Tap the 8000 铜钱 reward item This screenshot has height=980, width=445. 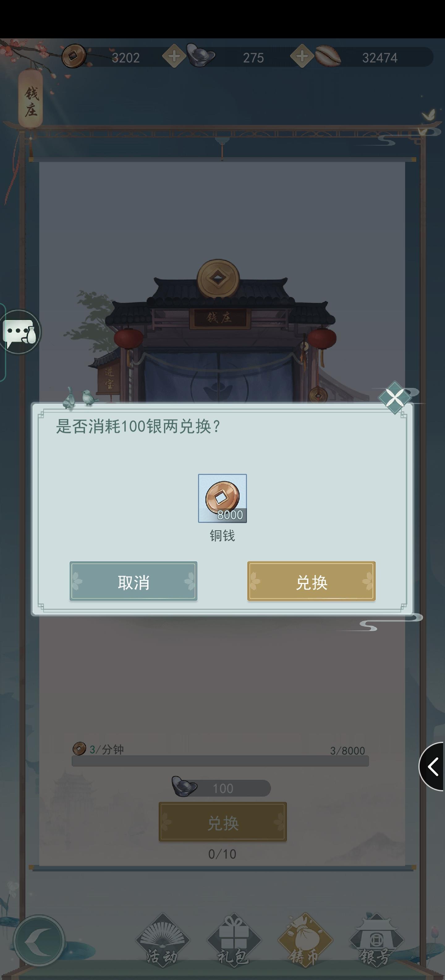coord(222,498)
